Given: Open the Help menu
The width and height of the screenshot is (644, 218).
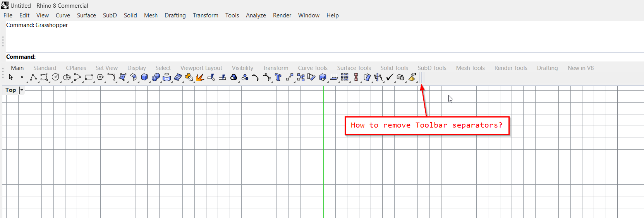Looking at the screenshot, I should click(x=333, y=15).
